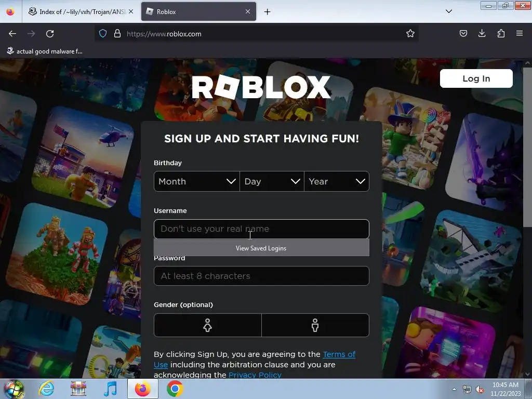532x399 pixels.
Task: Open the network tray icon
Action: click(467, 390)
